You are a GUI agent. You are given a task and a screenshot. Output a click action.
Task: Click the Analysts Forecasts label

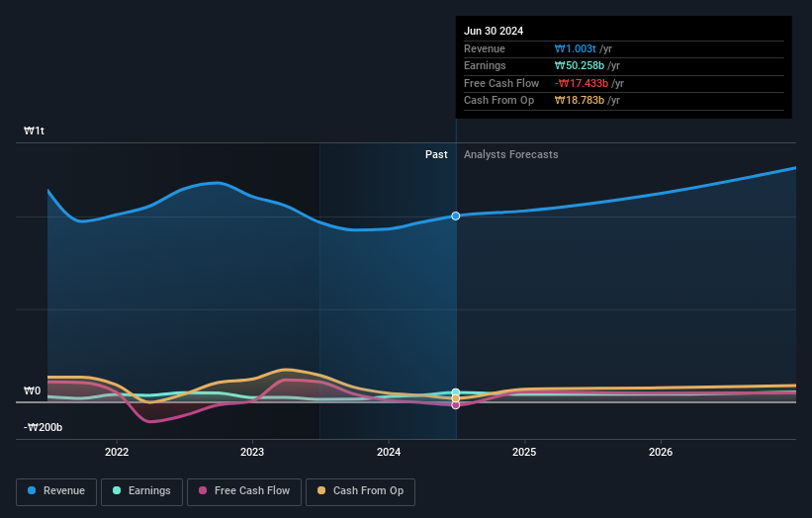[x=511, y=154]
